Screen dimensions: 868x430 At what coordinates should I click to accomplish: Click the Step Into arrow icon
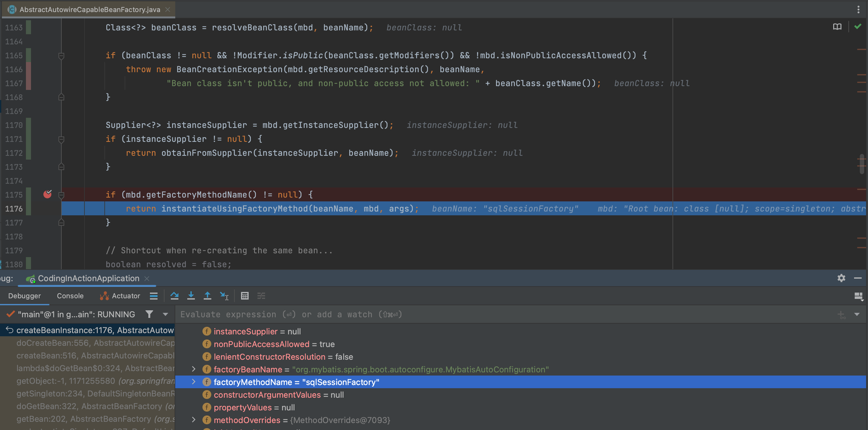[x=191, y=296]
